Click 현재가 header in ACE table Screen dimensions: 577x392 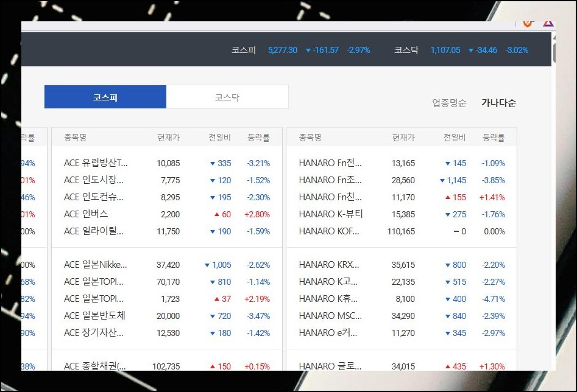tap(169, 137)
